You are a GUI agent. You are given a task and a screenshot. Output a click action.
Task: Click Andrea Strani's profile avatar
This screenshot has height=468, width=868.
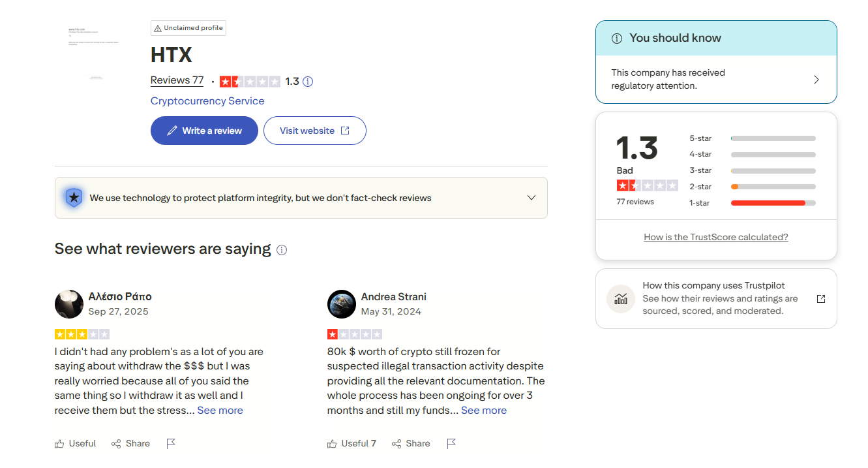pos(342,304)
